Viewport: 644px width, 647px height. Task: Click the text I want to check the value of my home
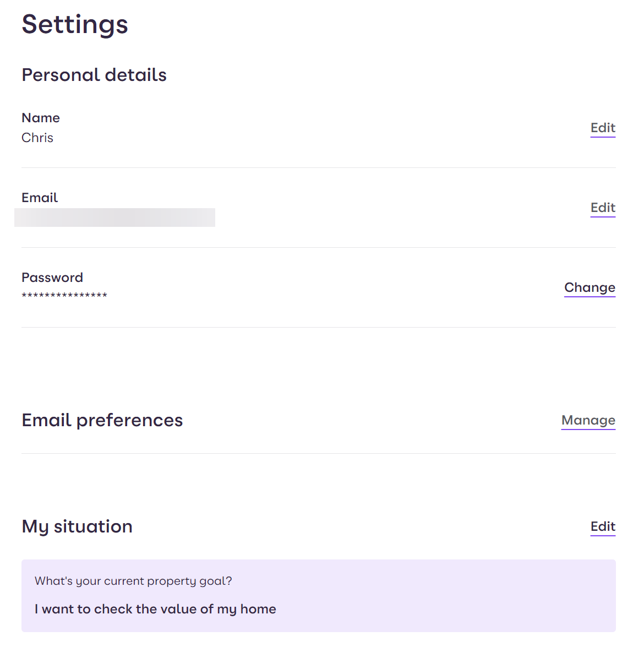(155, 609)
